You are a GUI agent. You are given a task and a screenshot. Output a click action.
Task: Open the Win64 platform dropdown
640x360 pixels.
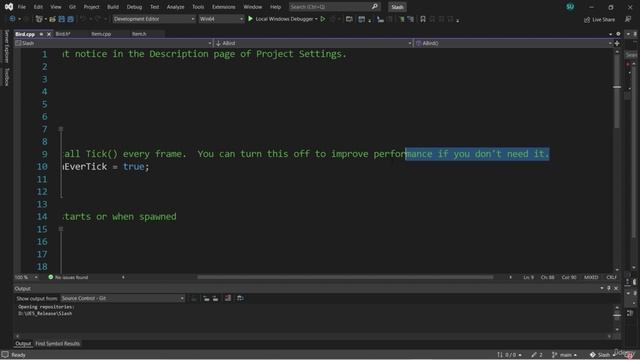tap(221, 19)
